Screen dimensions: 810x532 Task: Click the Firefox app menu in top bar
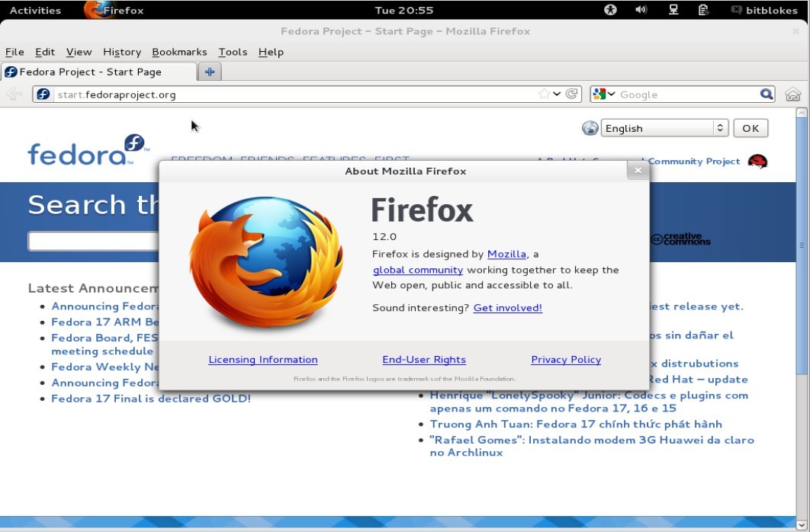[x=114, y=11]
